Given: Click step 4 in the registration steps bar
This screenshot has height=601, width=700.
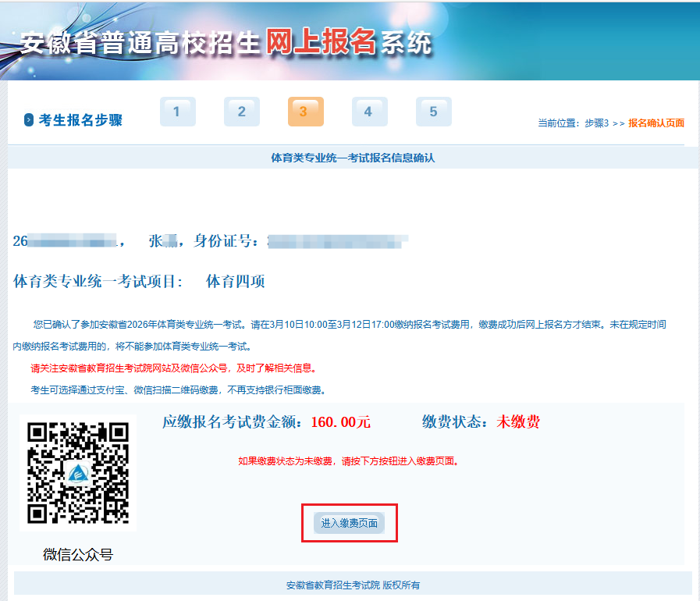Looking at the screenshot, I should click(x=369, y=112).
